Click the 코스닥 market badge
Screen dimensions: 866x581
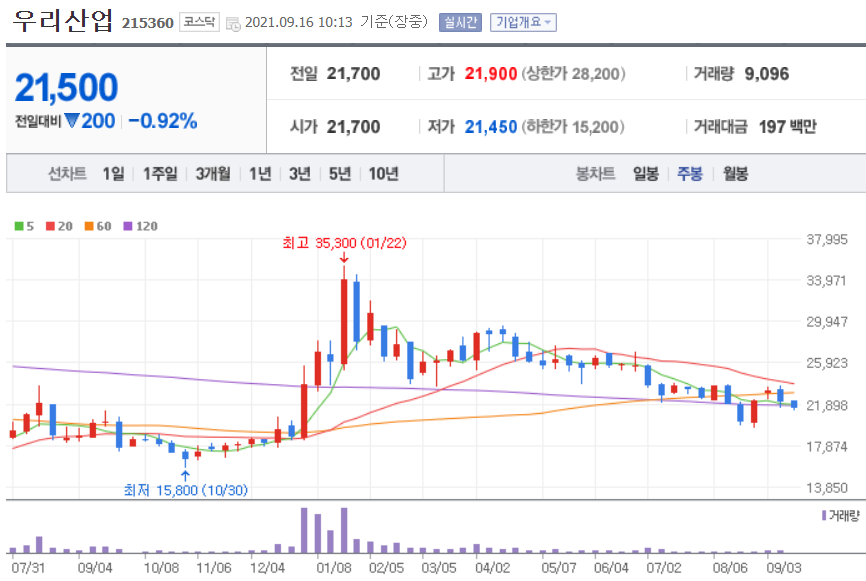pyautogui.click(x=199, y=22)
